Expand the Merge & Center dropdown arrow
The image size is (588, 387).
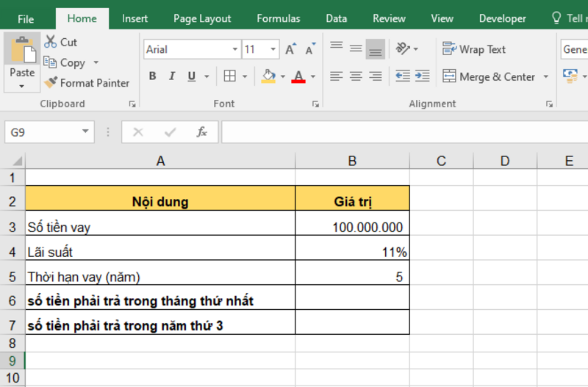(545, 76)
